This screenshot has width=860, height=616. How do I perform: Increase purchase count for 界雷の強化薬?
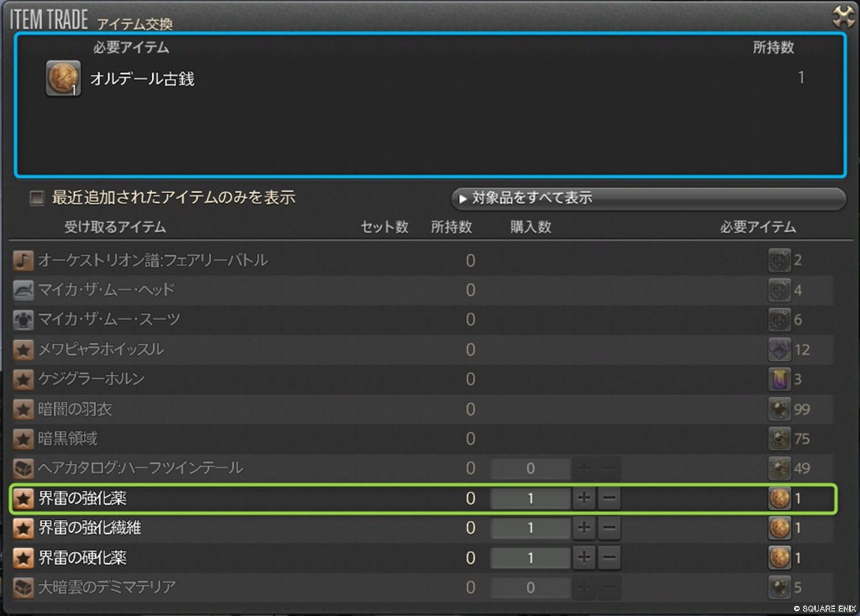pyautogui.click(x=584, y=498)
